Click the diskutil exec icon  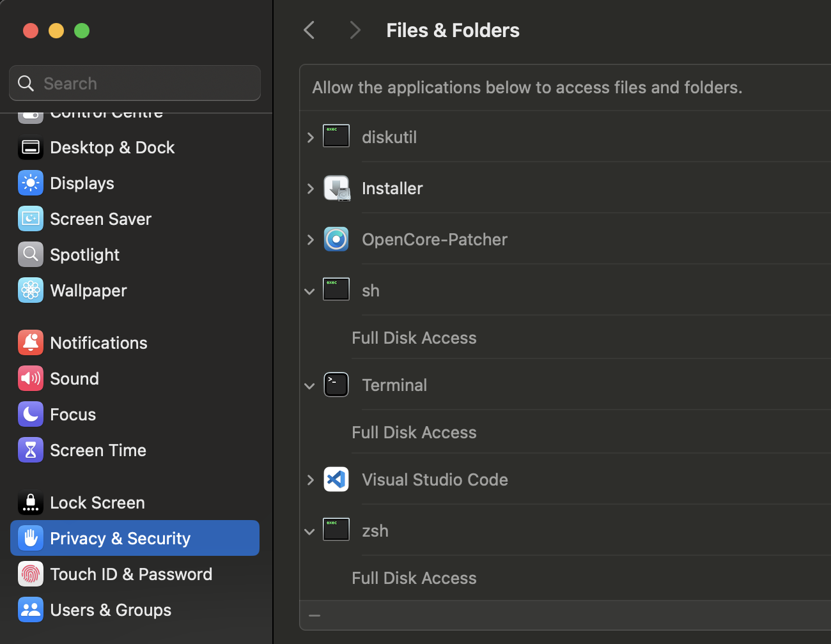[336, 136]
